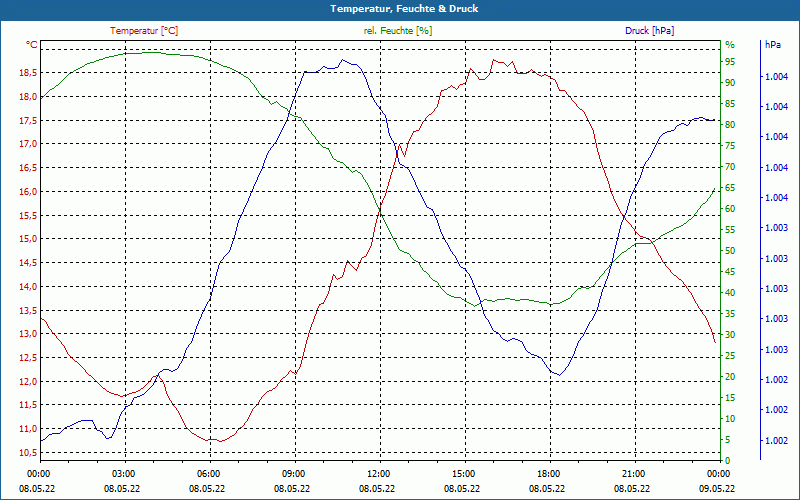
Task: Click the '45' humidity axis tick
Action: [x=730, y=272]
